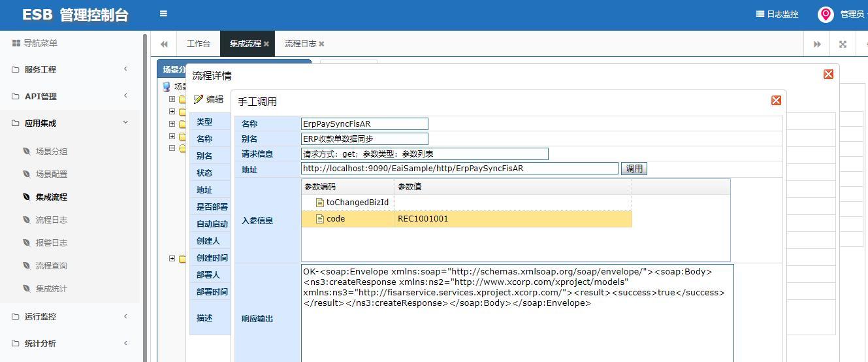This screenshot has width=868, height=362.
Task: Open 报警日志 in sidebar
Action: click(52, 242)
